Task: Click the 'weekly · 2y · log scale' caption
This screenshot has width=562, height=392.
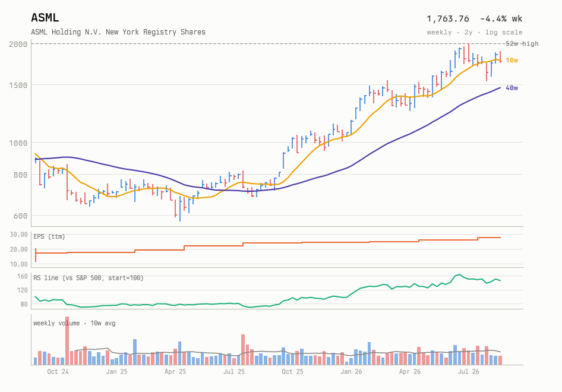Action: click(x=475, y=32)
